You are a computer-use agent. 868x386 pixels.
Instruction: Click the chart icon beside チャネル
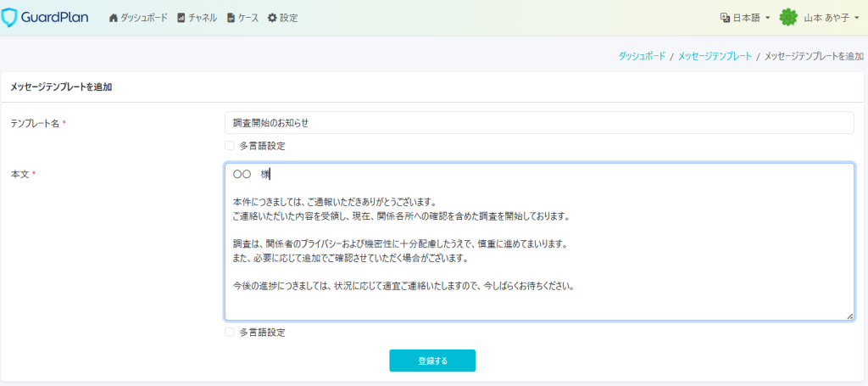tap(181, 18)
